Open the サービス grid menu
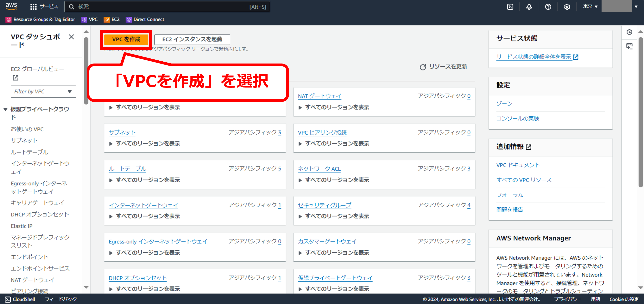The image size is (644, 304). 44,7
